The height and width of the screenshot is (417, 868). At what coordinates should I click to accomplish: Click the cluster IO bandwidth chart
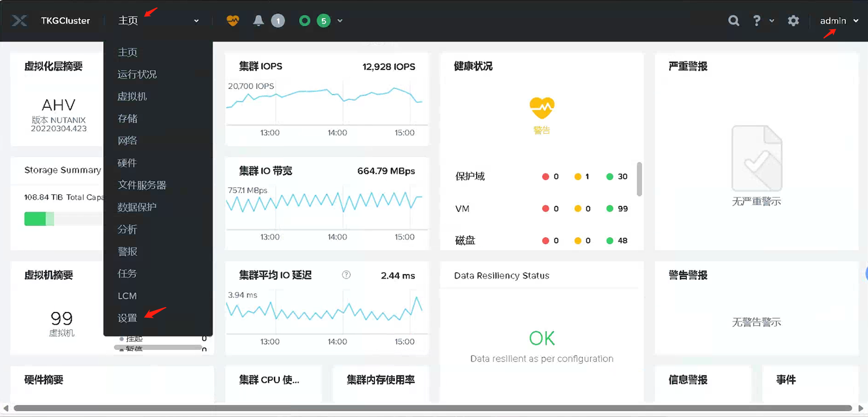pos(324,203)
